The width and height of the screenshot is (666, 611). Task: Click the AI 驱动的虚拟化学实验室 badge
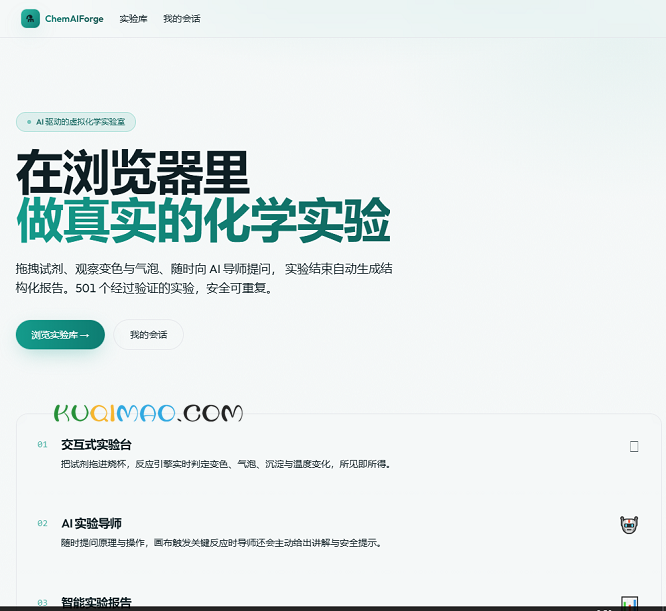tap(76, 122)
